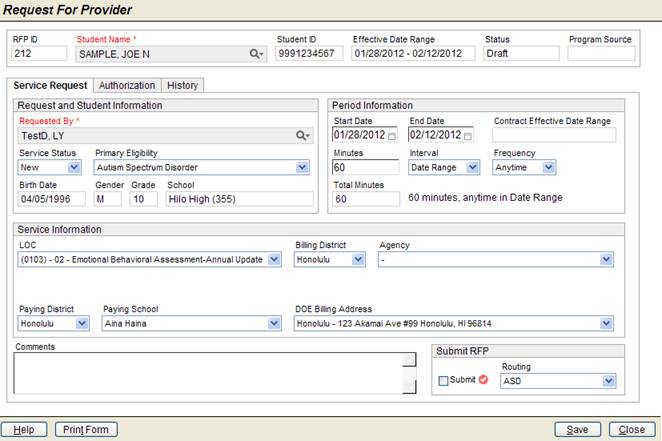Click the Grade field
The width and height of the screenshot is (662, 441).
tap(144, 199)
